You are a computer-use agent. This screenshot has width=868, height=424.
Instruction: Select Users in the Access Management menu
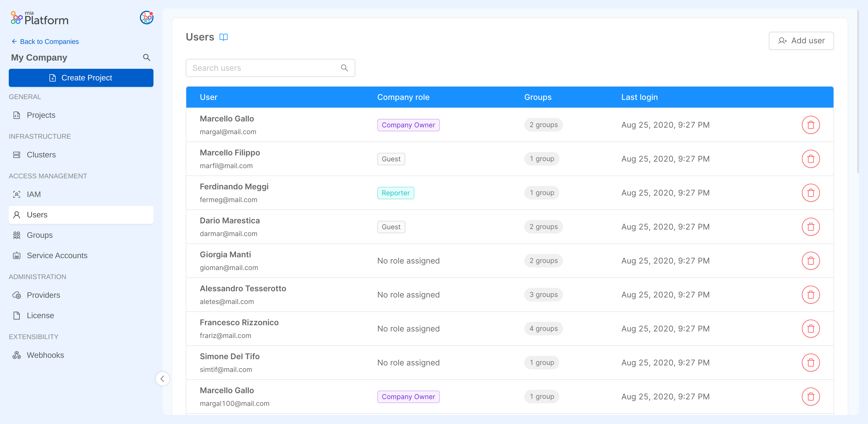pos(37,215)
